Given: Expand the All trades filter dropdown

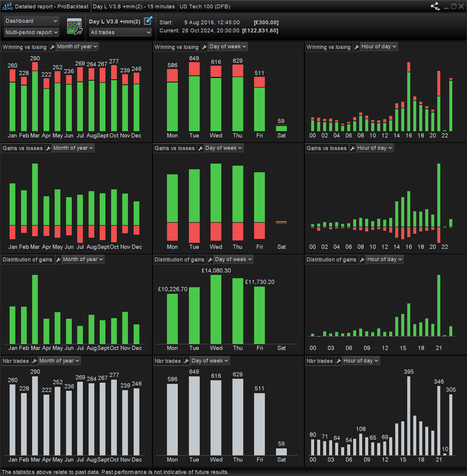Looking at the screenshot, I should point(120,32).
